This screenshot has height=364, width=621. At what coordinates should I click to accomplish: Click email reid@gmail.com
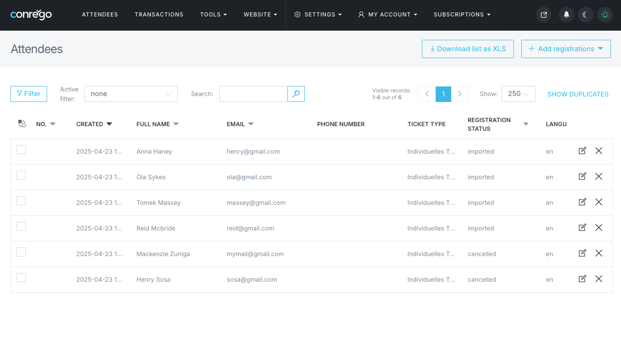click(250, 228)
